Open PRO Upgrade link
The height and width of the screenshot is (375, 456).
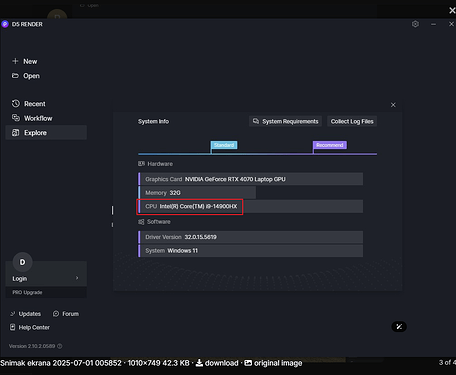[x=27, y=292]
